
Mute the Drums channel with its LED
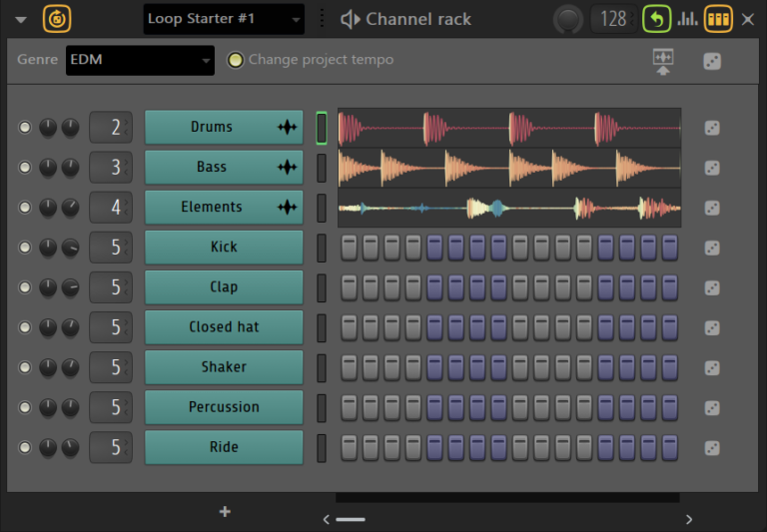[25, 128]
